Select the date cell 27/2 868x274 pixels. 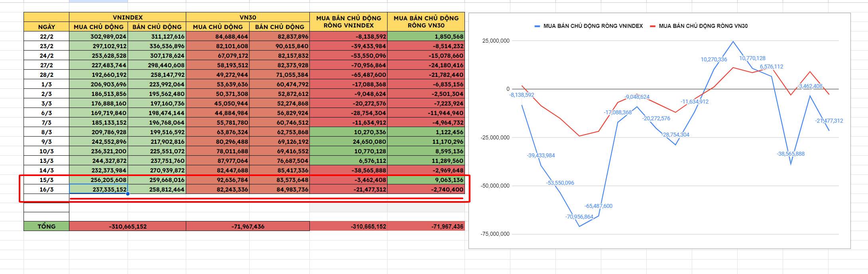coord(46,65)
